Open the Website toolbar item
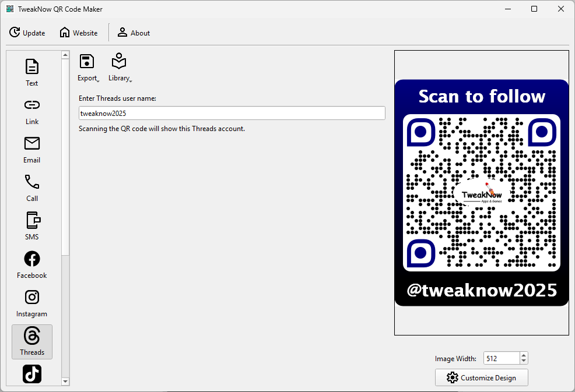The width and height of the screenshot is (575, 392). [79, 33]
